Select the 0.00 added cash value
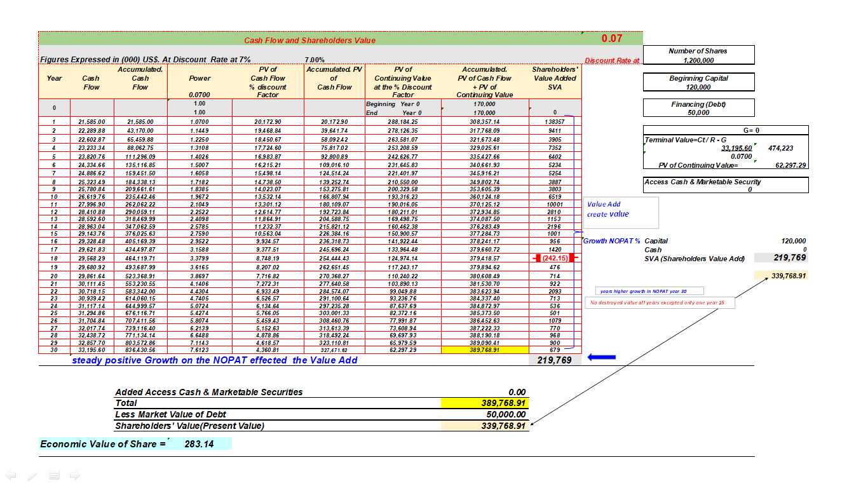This screenshot has width=868, height=488. [517, 392]
